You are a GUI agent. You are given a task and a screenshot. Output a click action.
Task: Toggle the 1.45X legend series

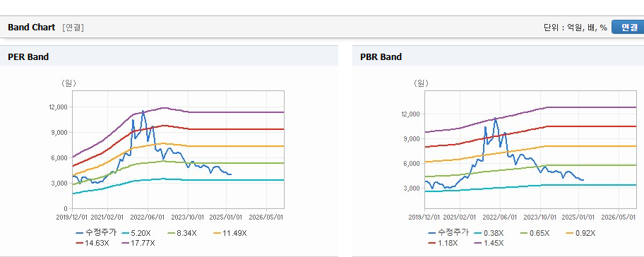489,243
